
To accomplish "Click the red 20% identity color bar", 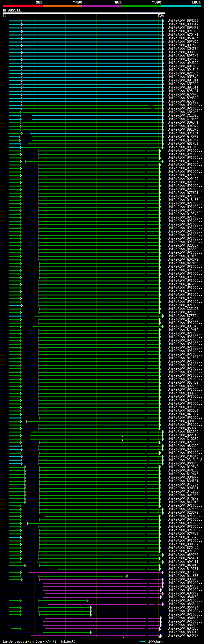I will 23,6.
